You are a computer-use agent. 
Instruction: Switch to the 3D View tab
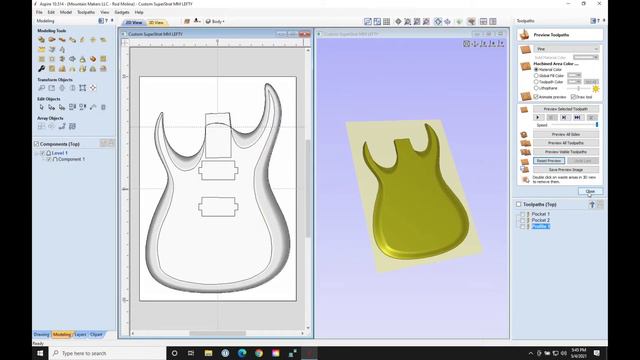[156, 23]
